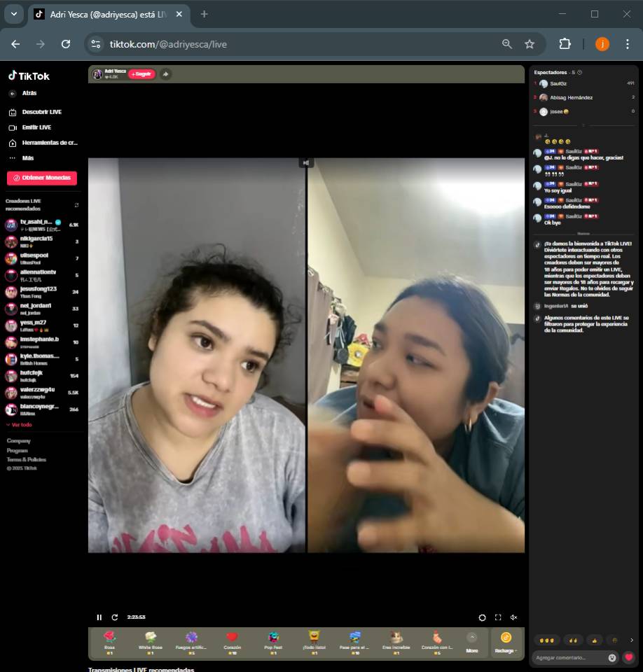Send a Rosa gift
Screen dimensions: 643x672
click(x=109, y=640)
